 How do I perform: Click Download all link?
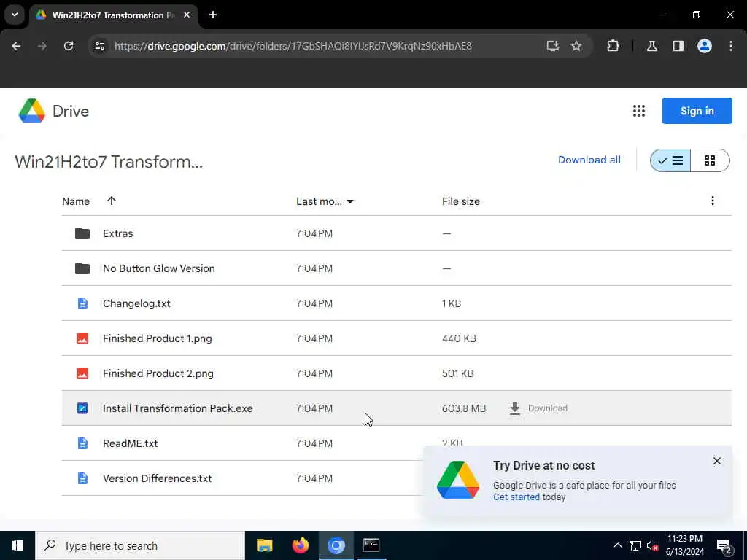tap(589, 160)
